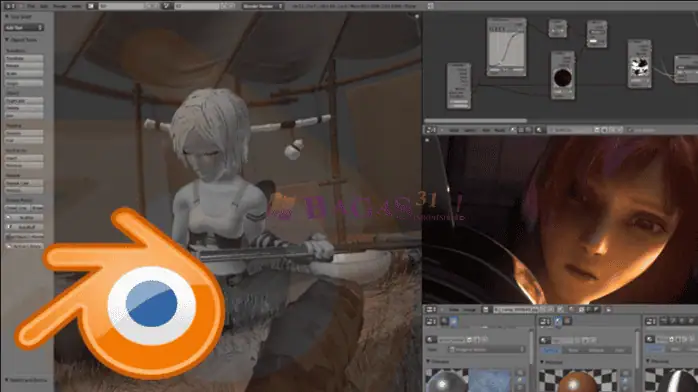Select the node with black-and-white texture preview
This screenshot has height=392, width=698.
640,64
